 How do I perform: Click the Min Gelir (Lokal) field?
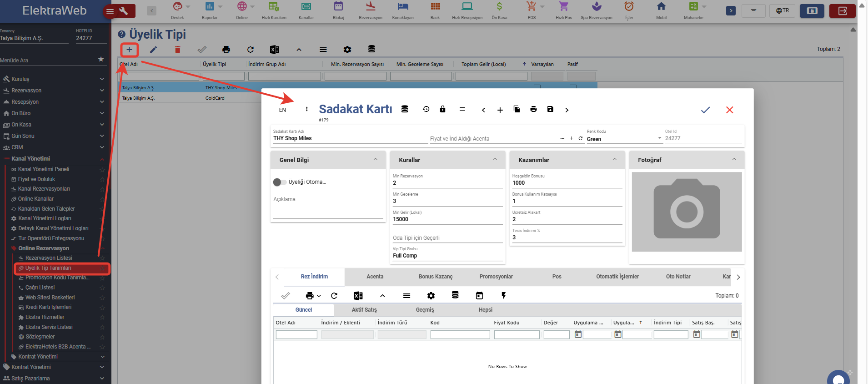pyautogui.click(x=447, y=219)
